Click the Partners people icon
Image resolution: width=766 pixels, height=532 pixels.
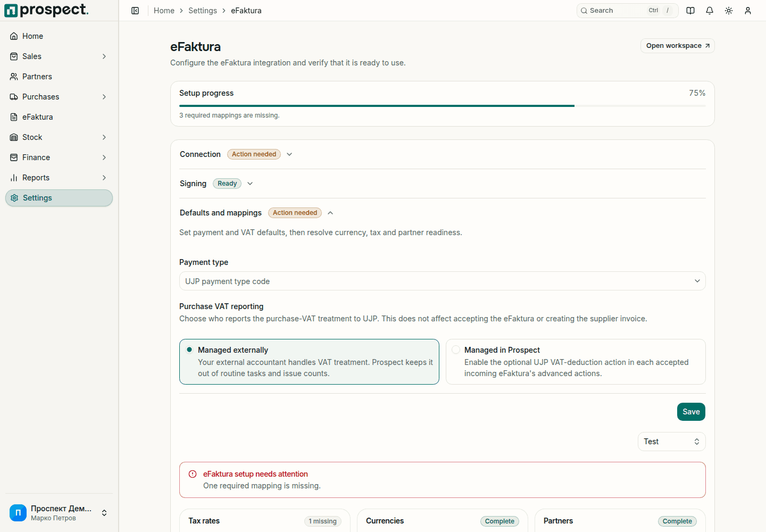click(14, 77)
